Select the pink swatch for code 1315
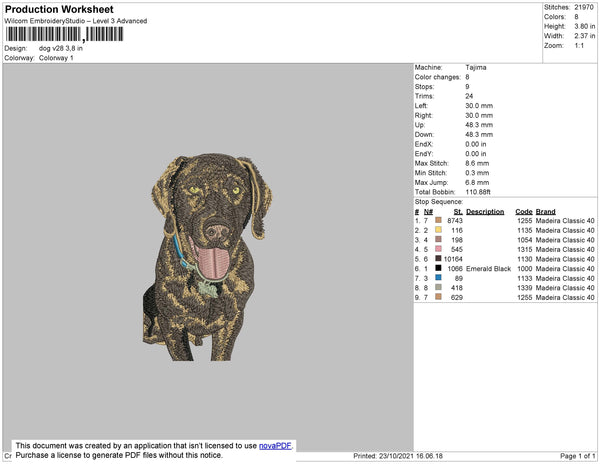Viewport: 600px width, 464px height. (439, 249)
